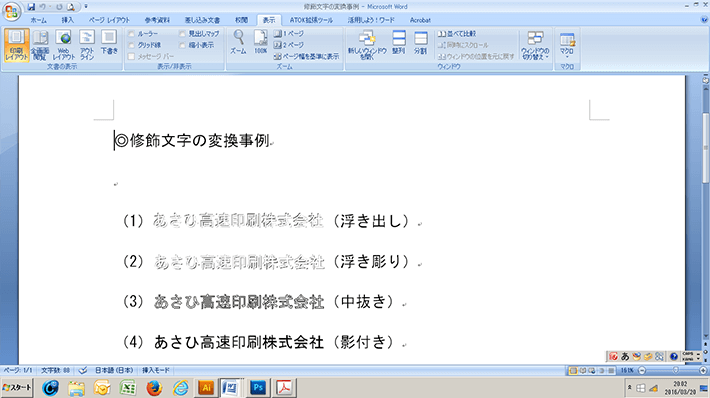710x398 pixels.
Task: Open the Acrobat ribbon tab
Action: tap(420, 20)
